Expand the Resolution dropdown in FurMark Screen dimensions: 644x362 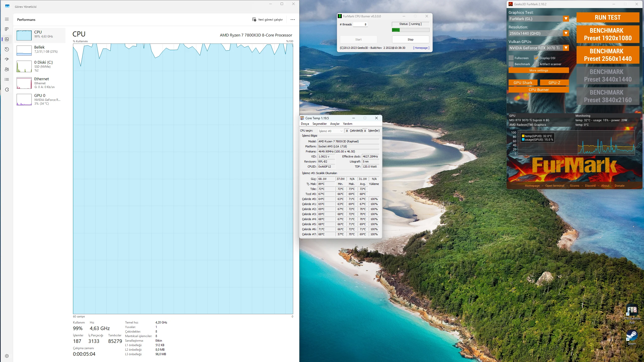click(x=566, y=33)
